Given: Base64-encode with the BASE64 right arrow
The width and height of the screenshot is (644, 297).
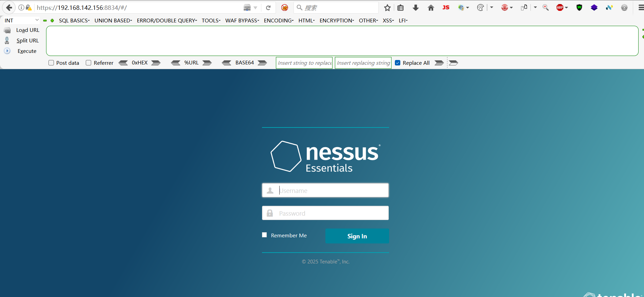Looking at the screenshot, I should pyautogui.click(x=262, y=63).
